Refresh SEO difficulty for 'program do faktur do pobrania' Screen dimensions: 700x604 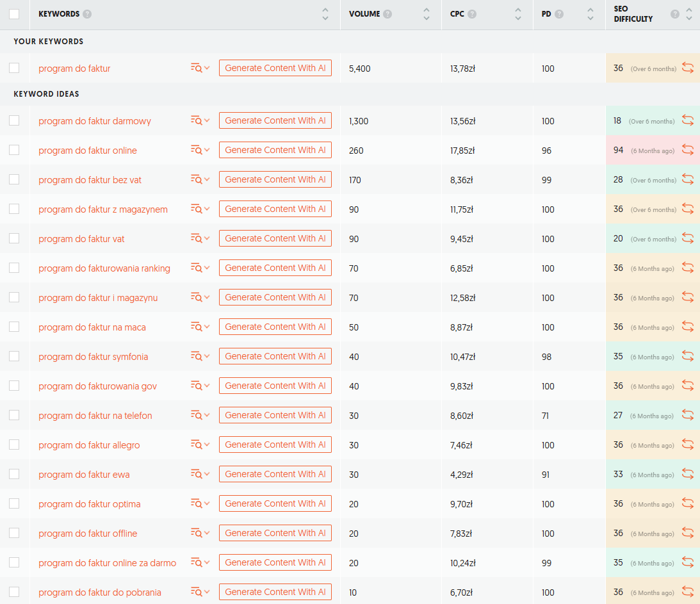click(x=688, y=592)
